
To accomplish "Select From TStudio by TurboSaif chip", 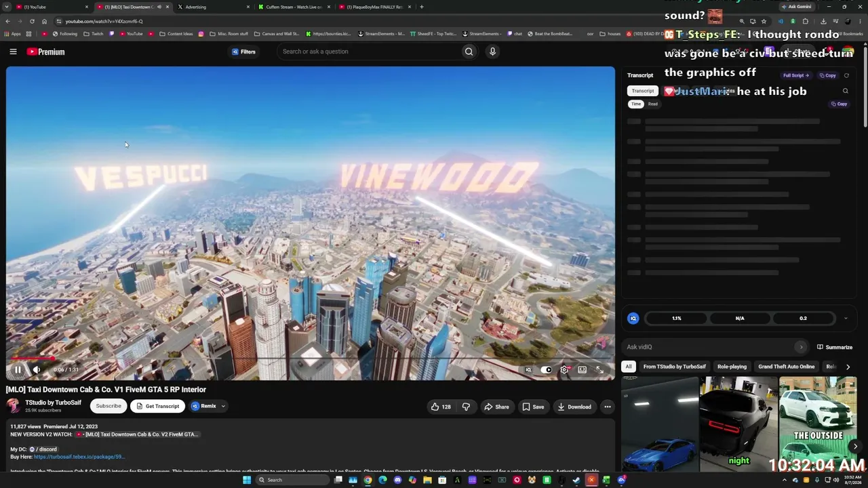I will pyautogui.click(x=675, y=367).
